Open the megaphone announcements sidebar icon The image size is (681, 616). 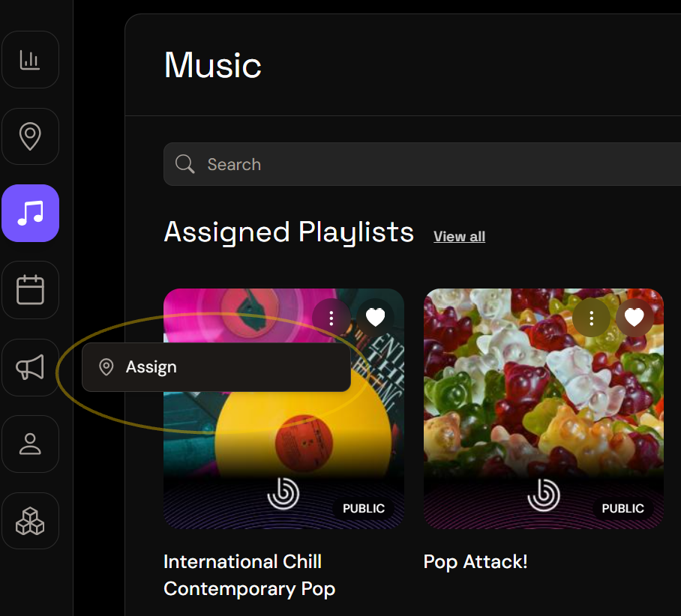pyautogui.click(x=30, y=367)
